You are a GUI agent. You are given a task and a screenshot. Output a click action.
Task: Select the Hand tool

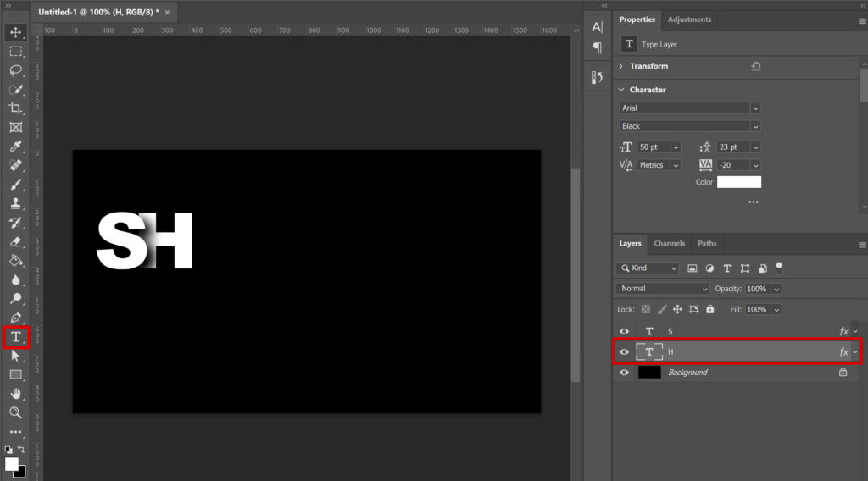pyautogui.click(x=15, y=394)
